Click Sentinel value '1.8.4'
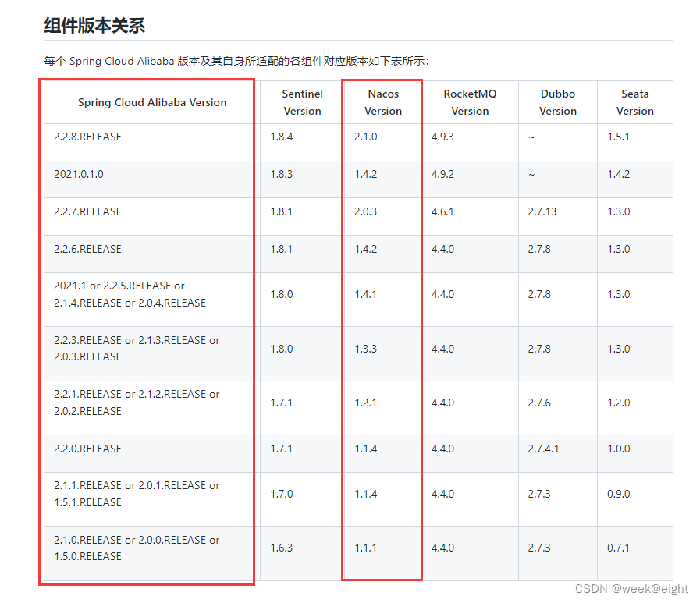The height and width of the screenshot is (603, 700). (281, 137)
